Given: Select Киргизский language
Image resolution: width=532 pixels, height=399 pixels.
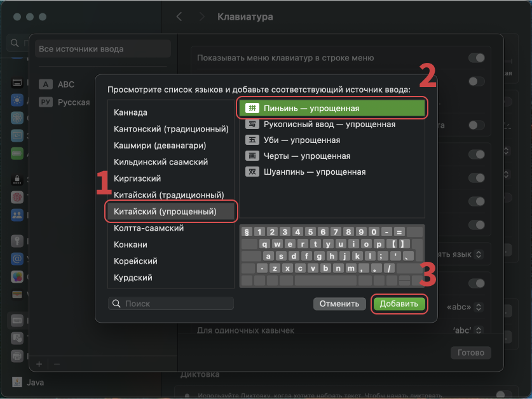Looking at the screenshot, I should [x=137, y=179].
